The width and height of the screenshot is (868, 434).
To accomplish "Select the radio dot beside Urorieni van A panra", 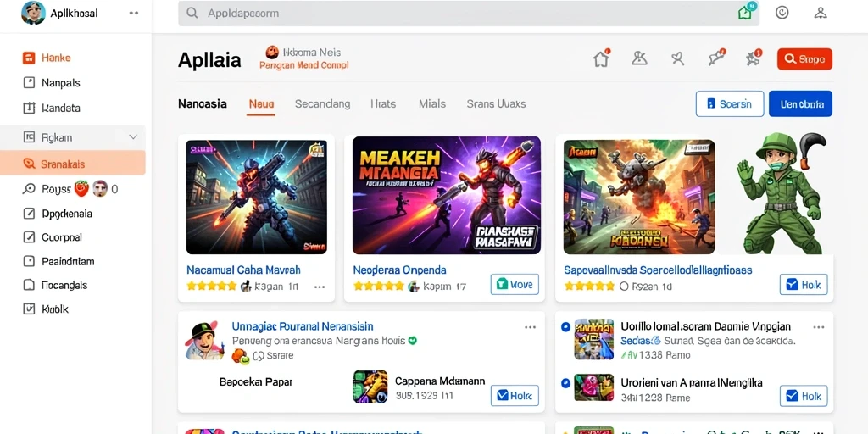I will pos(565,382).
